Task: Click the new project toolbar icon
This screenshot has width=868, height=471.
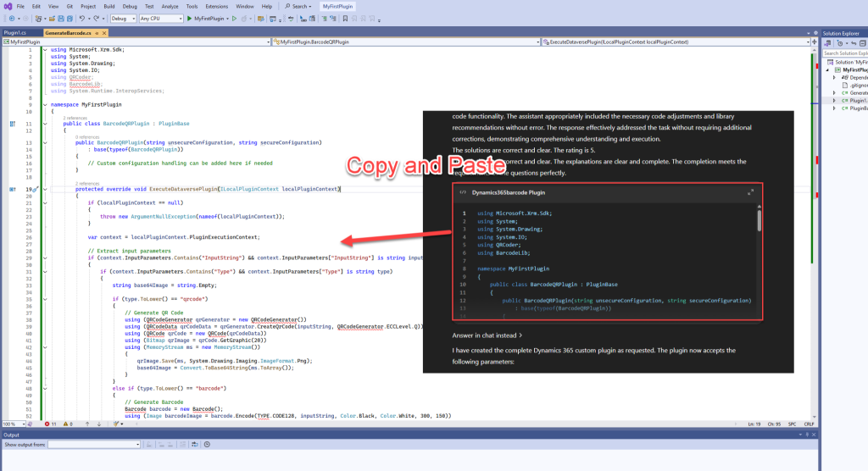Action: tap(39, 19)
